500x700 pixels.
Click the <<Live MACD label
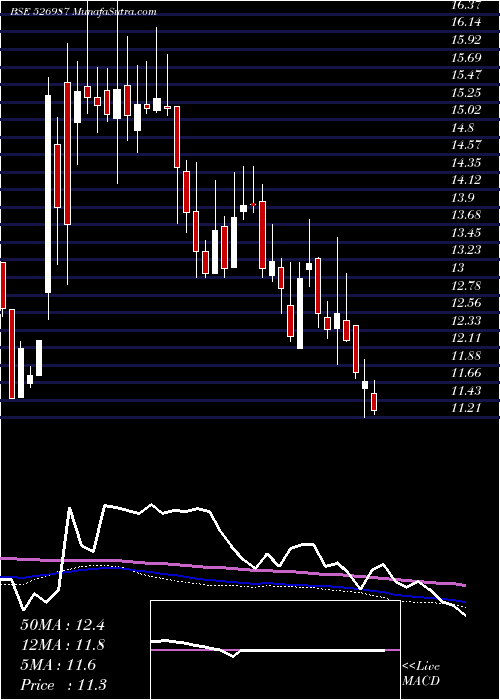pyautogui.click(x=421, y=674)
